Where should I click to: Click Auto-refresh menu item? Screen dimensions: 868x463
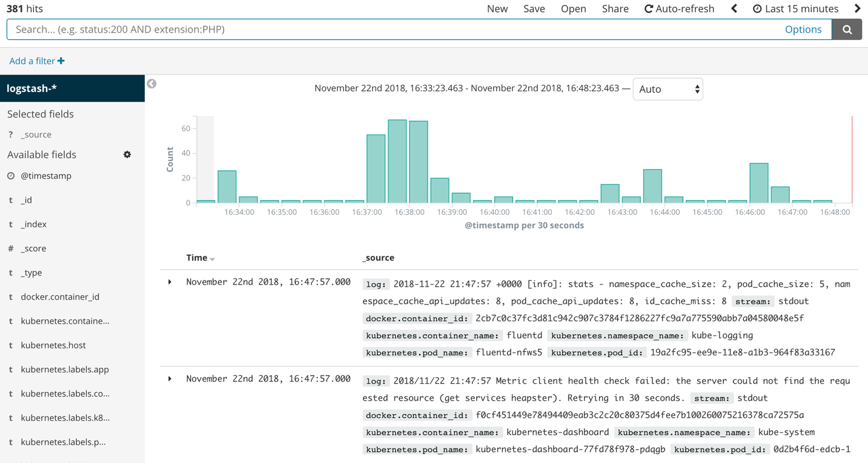tap(680, 8)
